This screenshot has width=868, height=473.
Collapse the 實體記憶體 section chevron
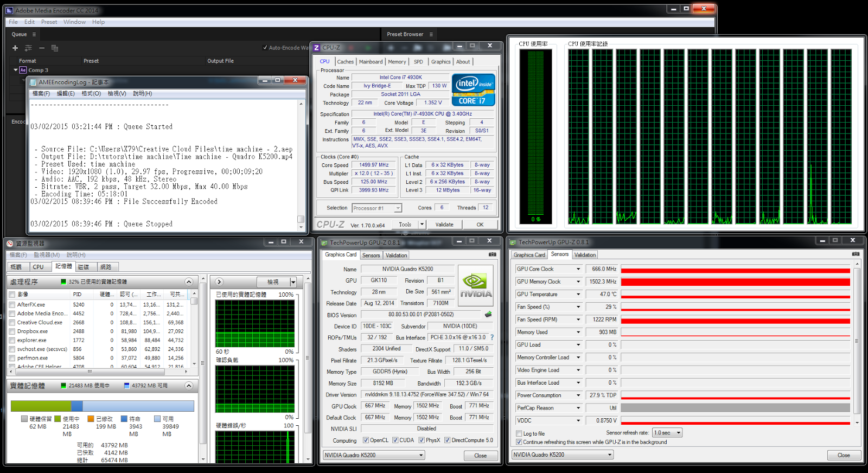tap(189, 386)
